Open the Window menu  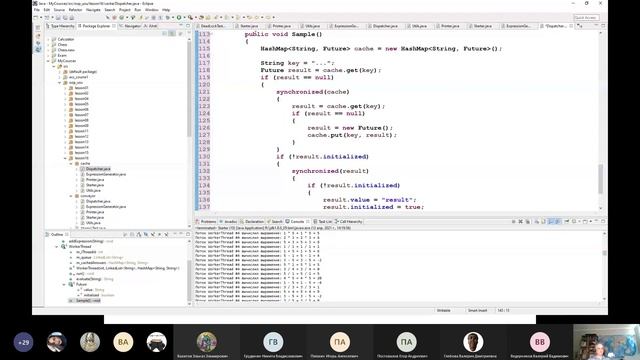tap(151, 10)
